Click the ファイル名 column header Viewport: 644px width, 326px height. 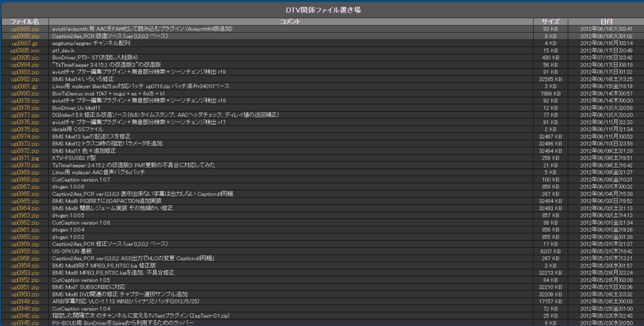(25, 22)
